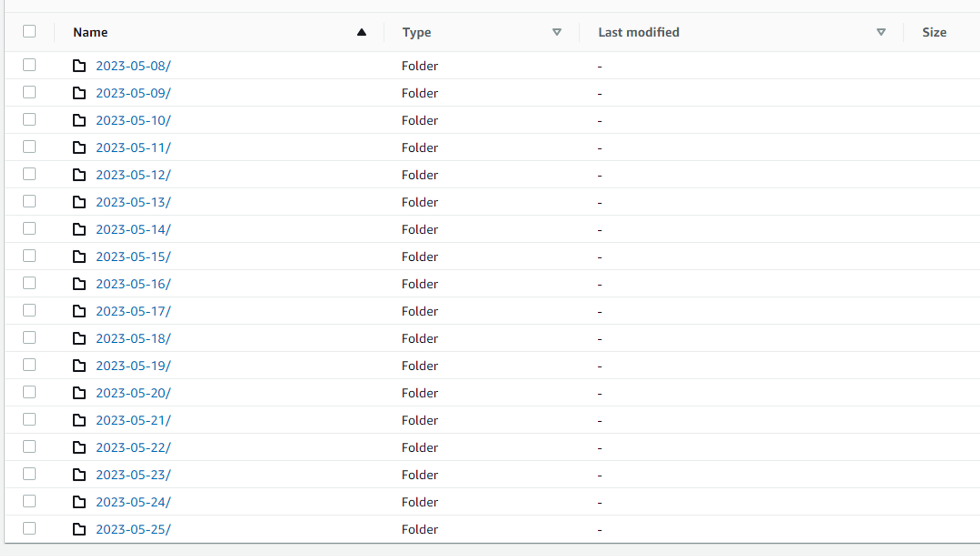Click the Name column ascending sort arrow
This screenshot has height=556, width=980.
(x=362, y=32)
